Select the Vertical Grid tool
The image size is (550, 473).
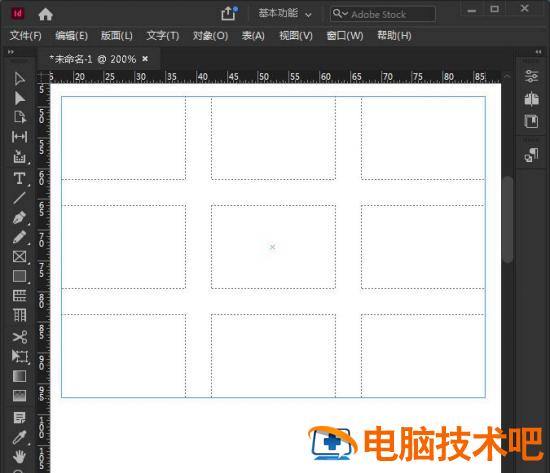pos(20,315)
